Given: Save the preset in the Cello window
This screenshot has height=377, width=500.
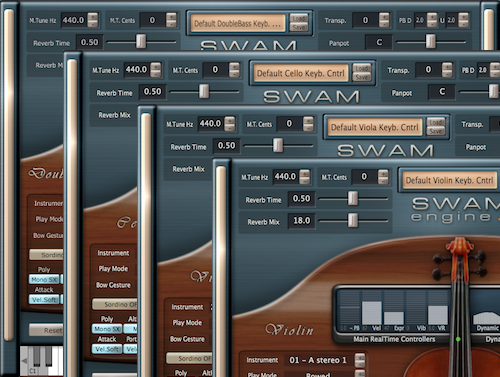Looking at the screenshot, I should point(362,77).
